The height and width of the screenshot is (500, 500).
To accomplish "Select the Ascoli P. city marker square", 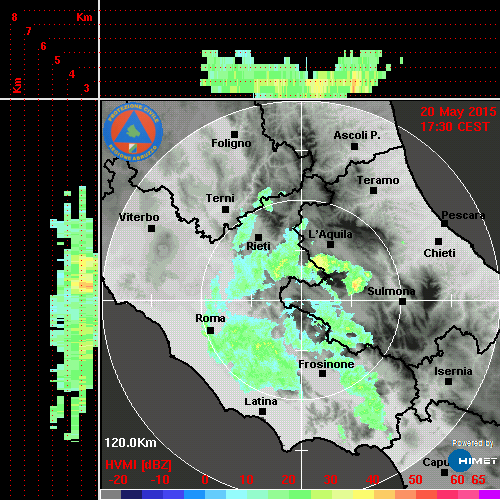I will [354, 146].
